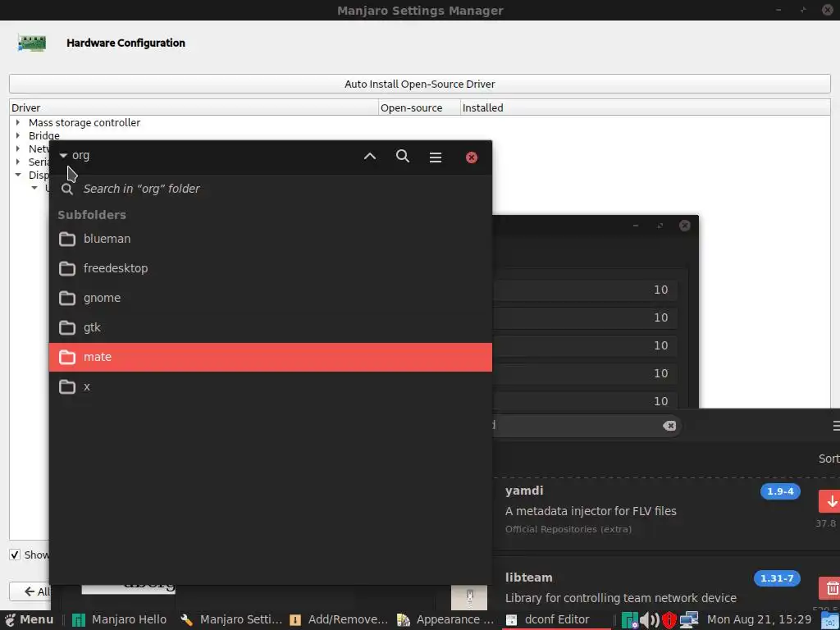Viewport: 840px width, 630px height.
Task: Click the Hardware Configuration card icon
Action: click(x=32, y=43)
